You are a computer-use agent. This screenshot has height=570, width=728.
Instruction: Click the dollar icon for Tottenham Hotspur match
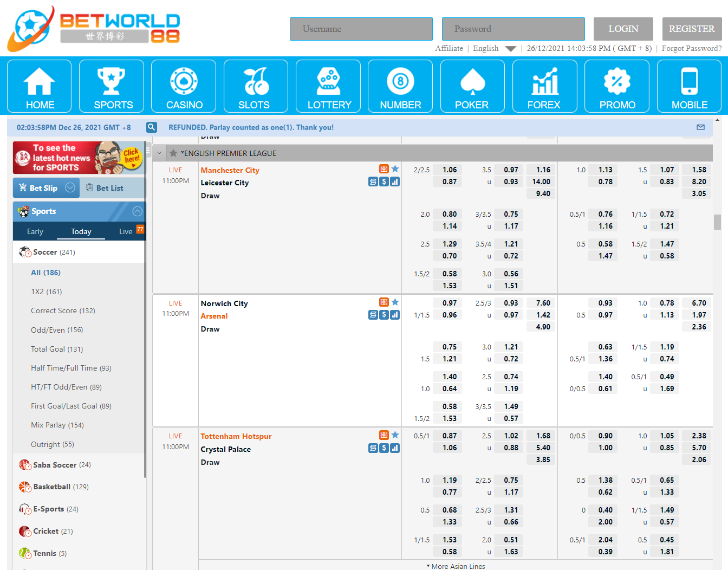pos(383,448)
